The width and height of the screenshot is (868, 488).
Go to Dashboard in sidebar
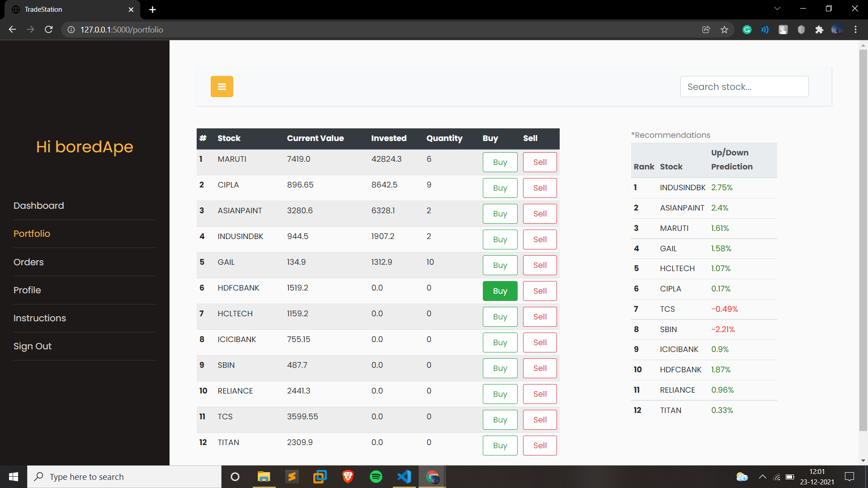pyautogui.click(x=39, y=206)
